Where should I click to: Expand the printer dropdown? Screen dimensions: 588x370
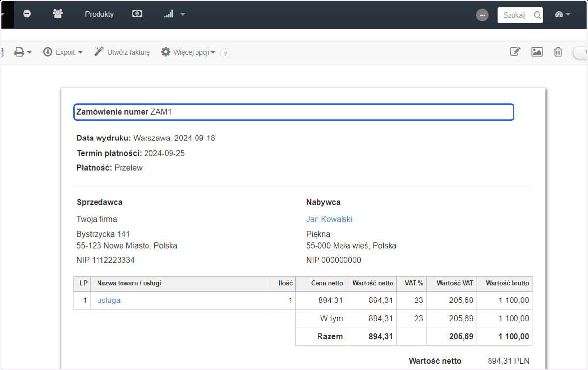click(23, 52)
